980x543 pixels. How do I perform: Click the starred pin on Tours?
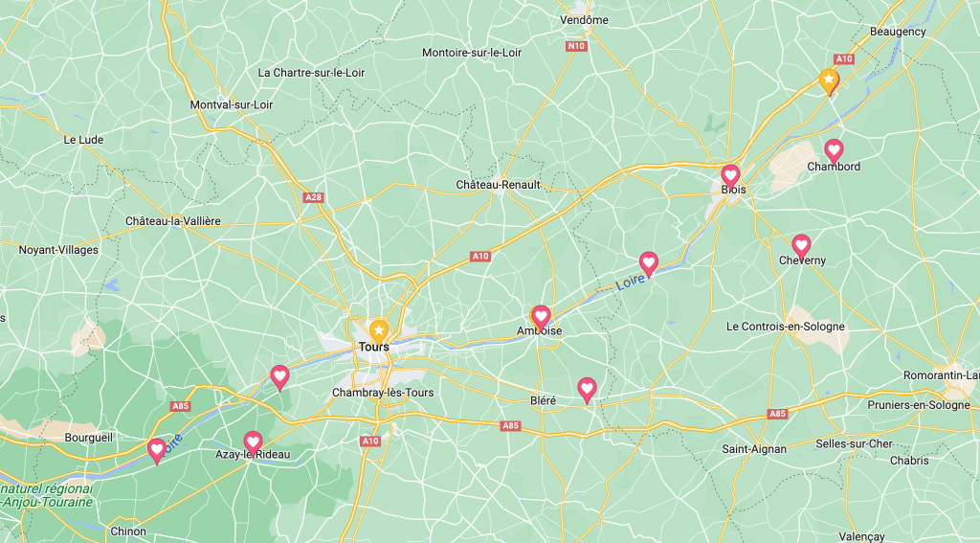(x=379, y=331)
